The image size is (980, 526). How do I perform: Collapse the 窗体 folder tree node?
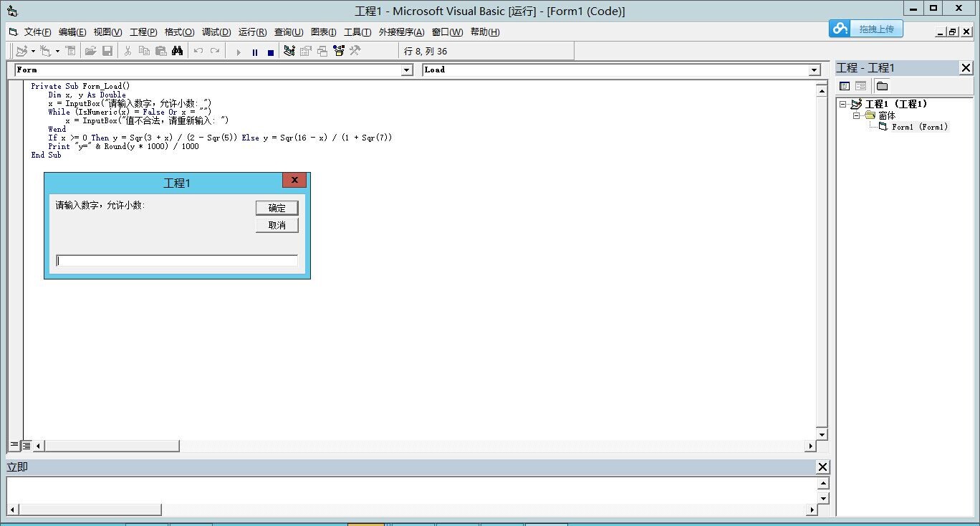(x=856, y=115)
